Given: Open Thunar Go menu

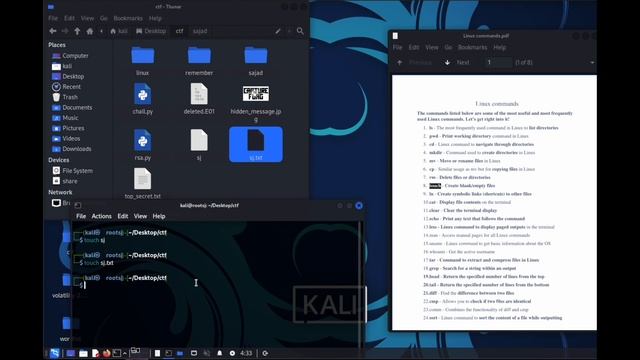Looking at the screenshot, I should [104, 18].
